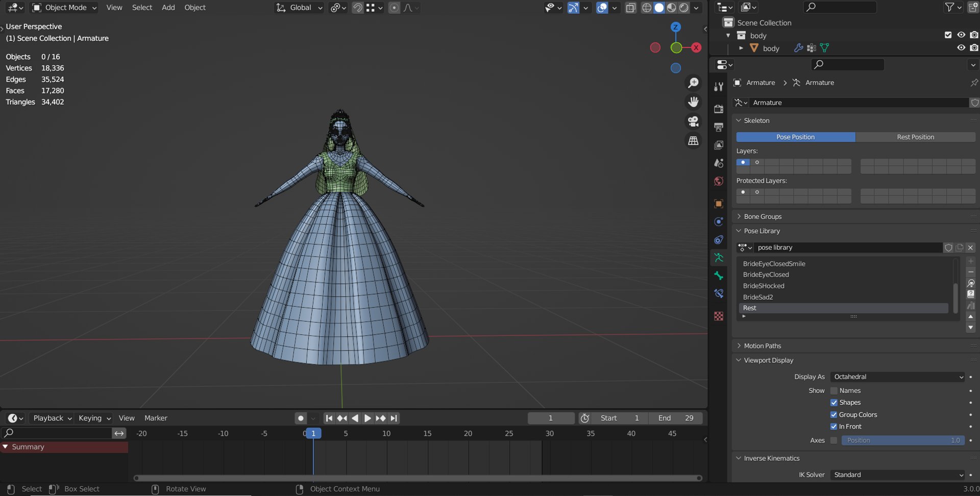Open the World properties tab
This screenshot has height=496, width=980.
719,181
